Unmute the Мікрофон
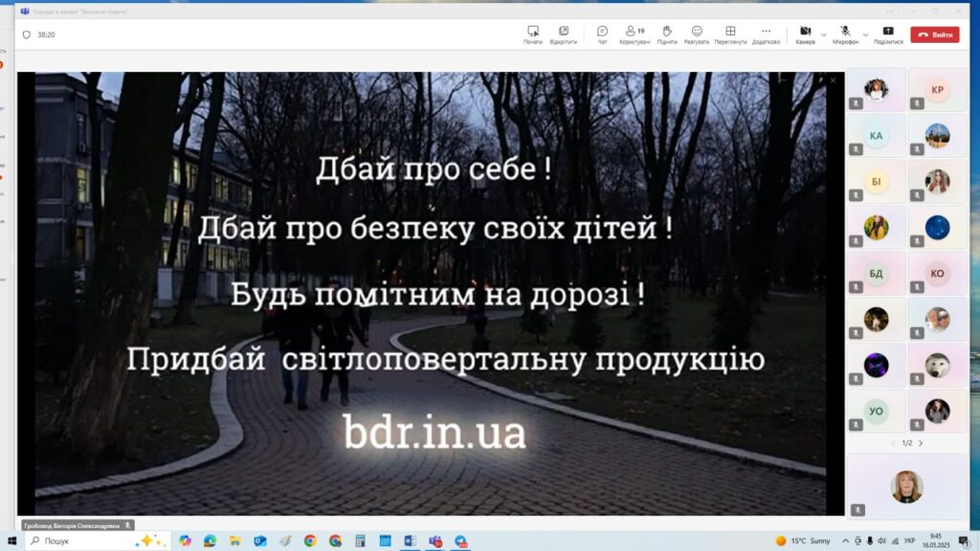 845,34
